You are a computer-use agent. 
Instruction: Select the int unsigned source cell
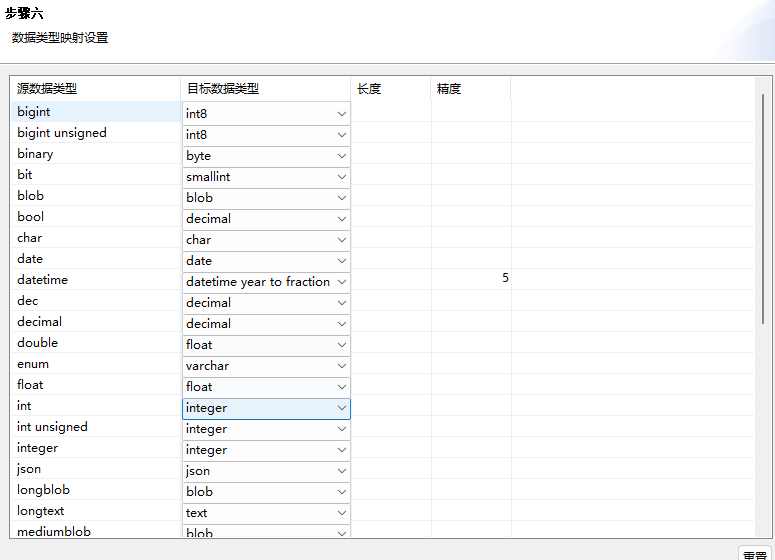pyautogui.click(x=96, y=427)
